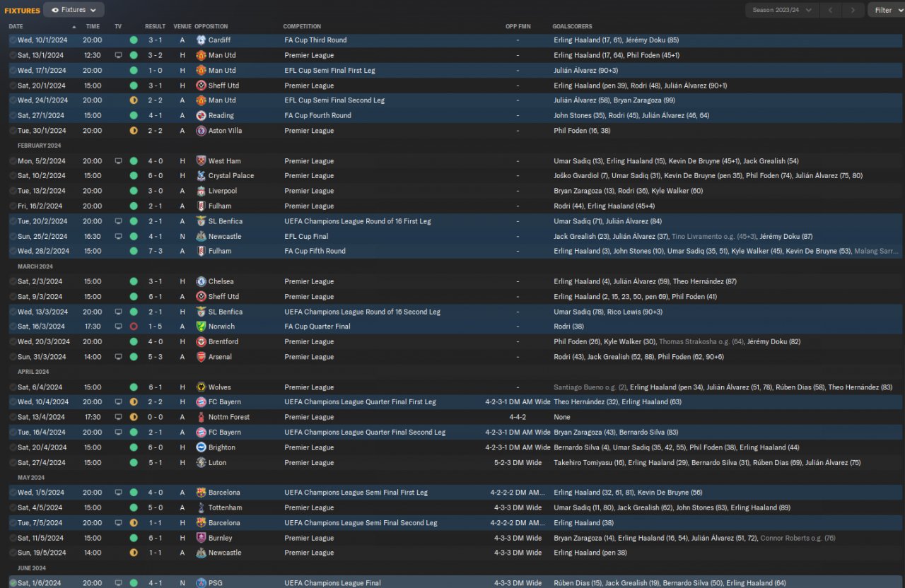Click the 0 - 0 result against Nottm Forest

[156, 417]
